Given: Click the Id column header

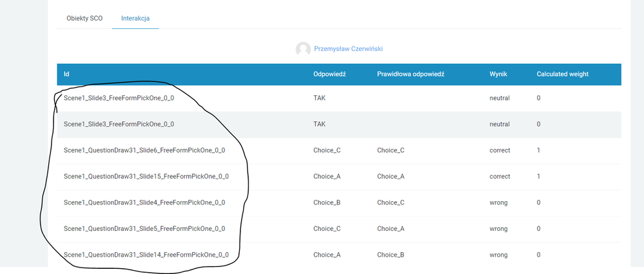Looking at the screenshot, I should [66, 74].
